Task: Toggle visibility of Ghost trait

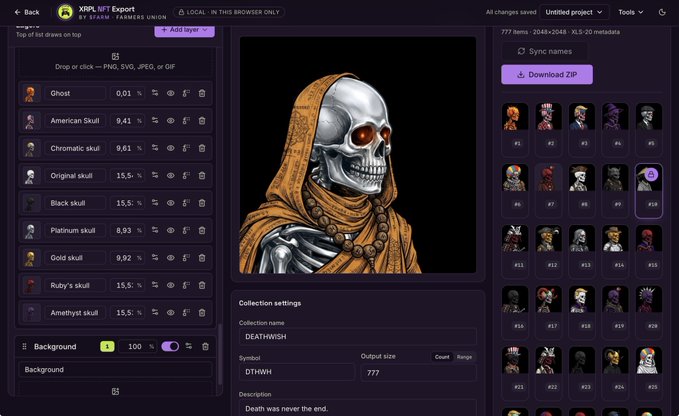Action: [x=171, y=93]
